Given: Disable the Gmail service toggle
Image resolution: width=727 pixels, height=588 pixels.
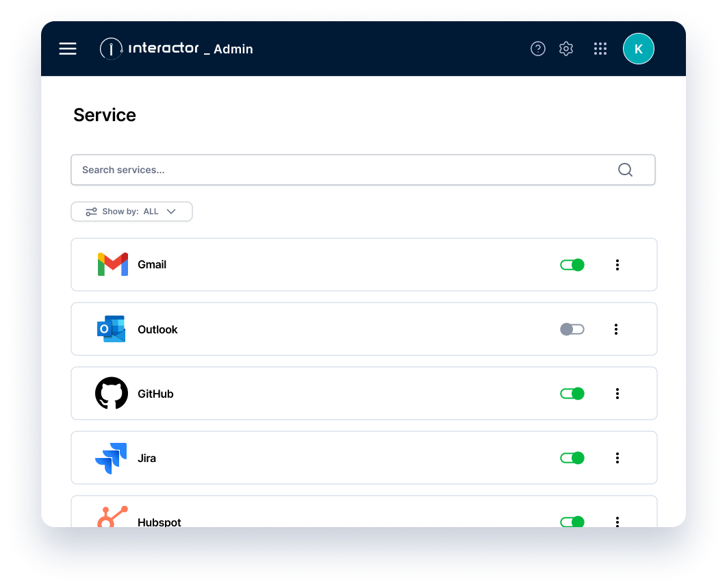Looking at the screenshot, I should point(572,264).
